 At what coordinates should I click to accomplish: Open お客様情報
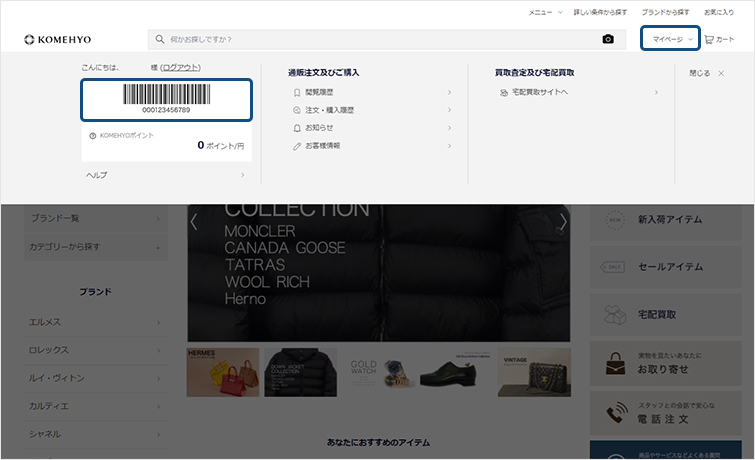323,145
